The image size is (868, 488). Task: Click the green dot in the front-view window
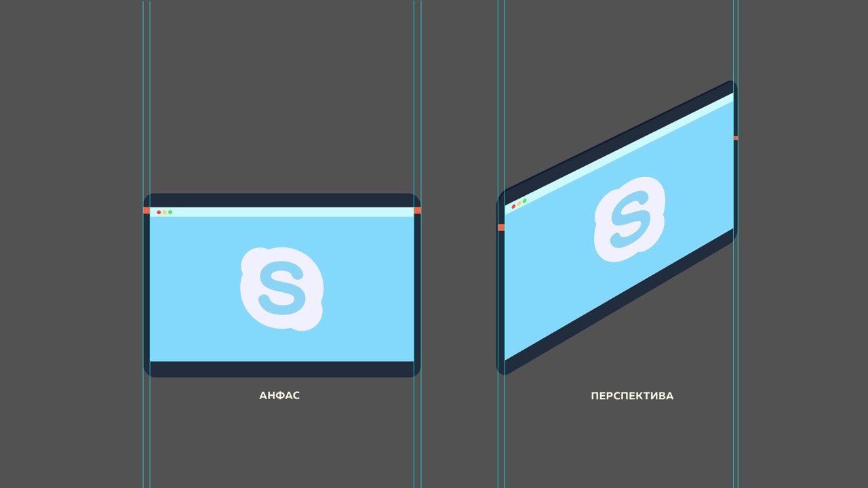pyautogui.click(x=170, y=212)
